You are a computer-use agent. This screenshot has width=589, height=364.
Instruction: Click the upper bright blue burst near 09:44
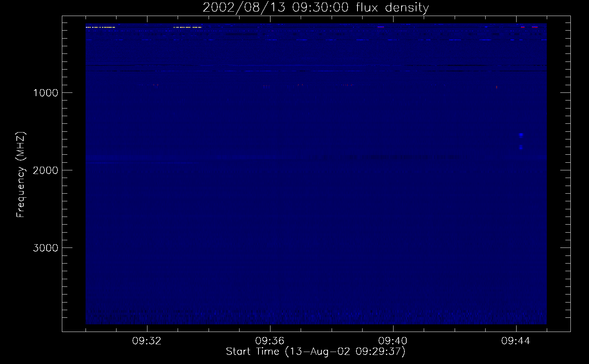pos(521,135)
